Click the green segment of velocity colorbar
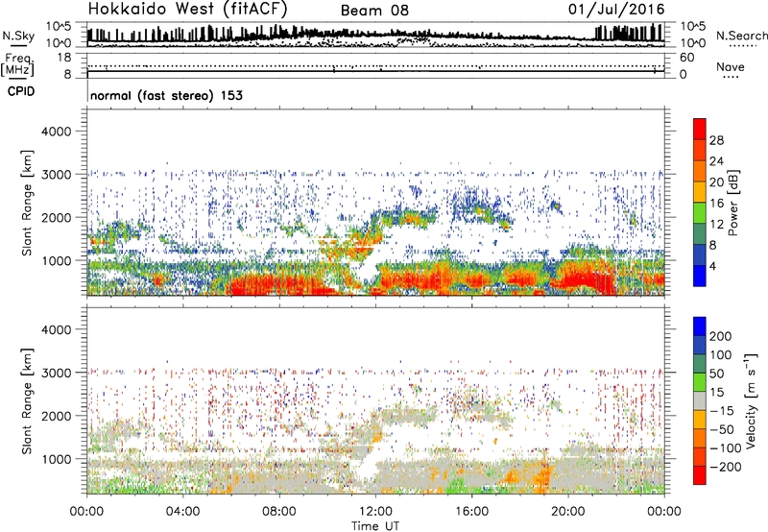The height and width of the screenshot is (532, 768). 700,382
